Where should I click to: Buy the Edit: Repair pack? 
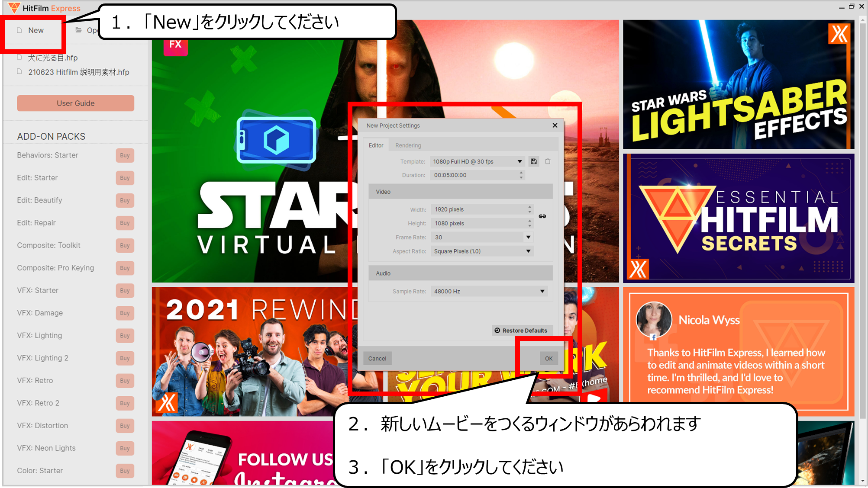125,223
